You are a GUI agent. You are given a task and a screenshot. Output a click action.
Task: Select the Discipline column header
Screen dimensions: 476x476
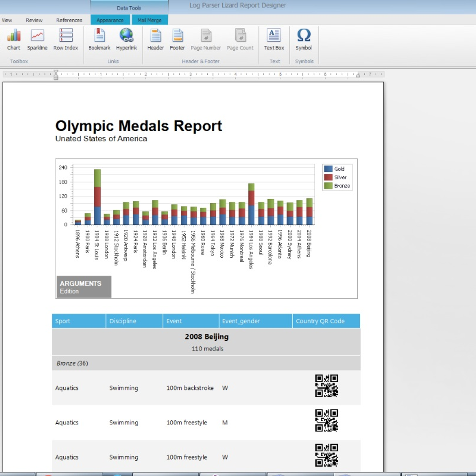(134, 321)
